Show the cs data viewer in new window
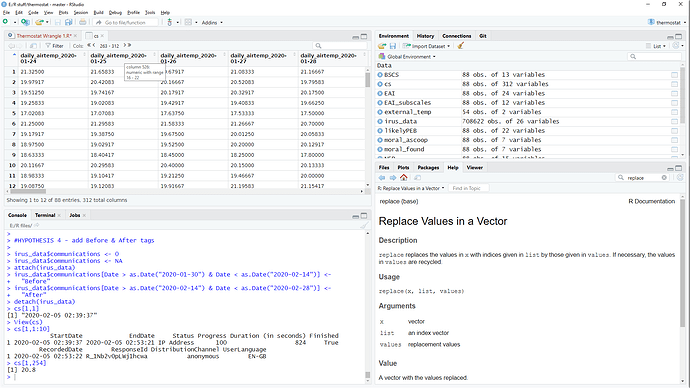The width and height of the screenshot is (690, 388). (33, 46)
